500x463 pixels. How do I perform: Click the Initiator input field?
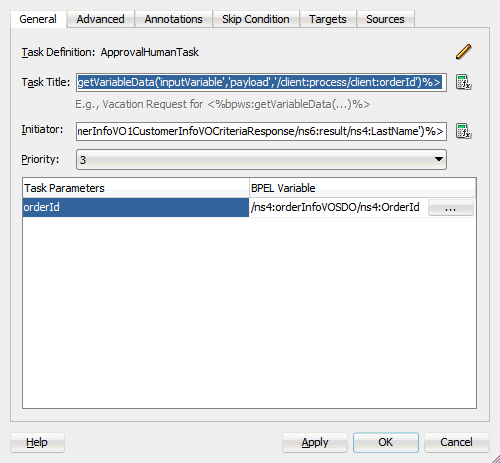[261, 131]
